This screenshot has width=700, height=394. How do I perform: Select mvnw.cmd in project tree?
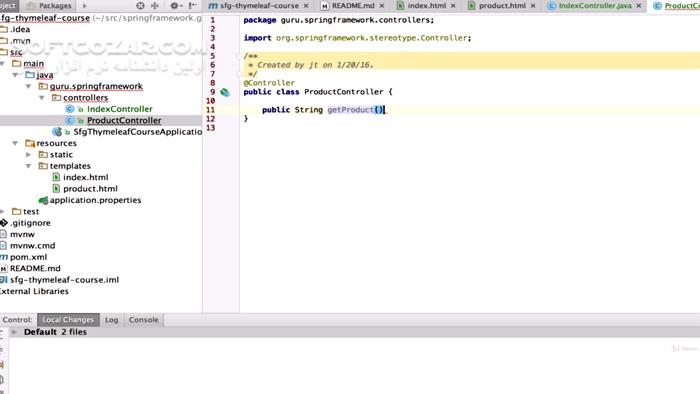tap(33, 245)
